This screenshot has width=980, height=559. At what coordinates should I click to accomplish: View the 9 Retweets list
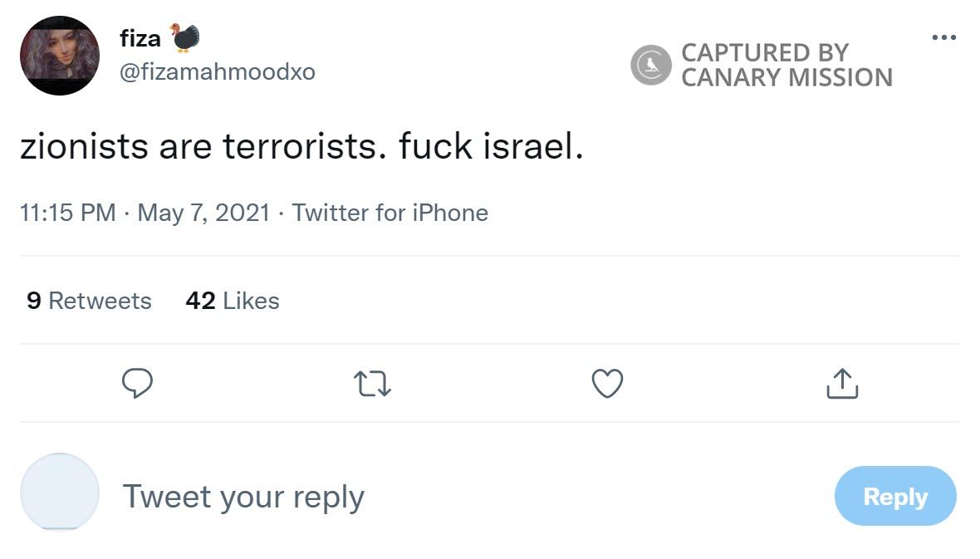pos(86,301)
